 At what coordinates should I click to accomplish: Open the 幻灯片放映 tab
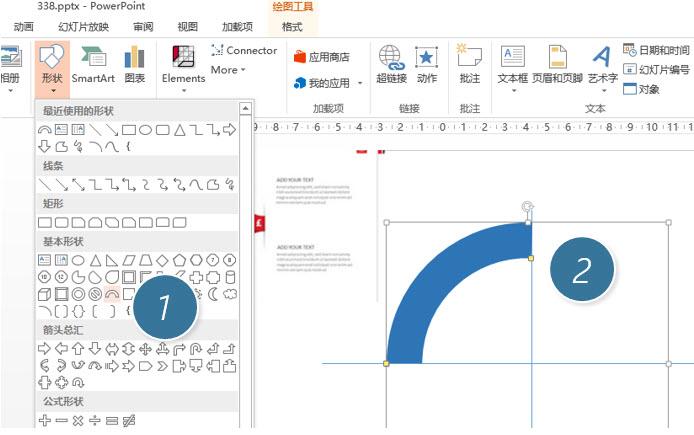point(84,27)
